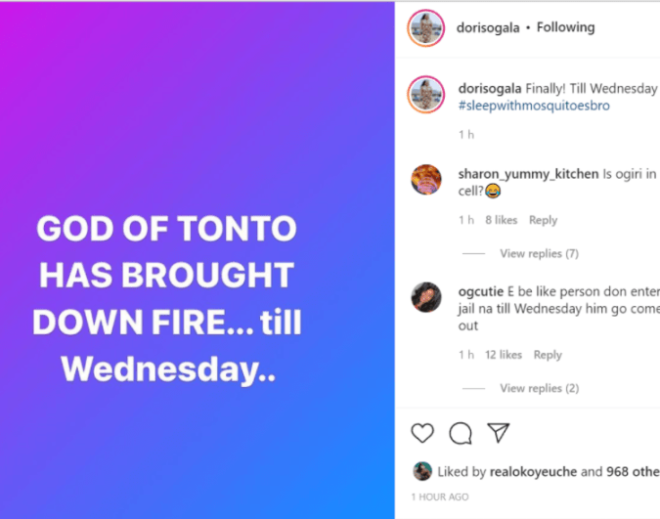The width and height of the screenshot is (660, 519).
Task: Open comments with the speech bubble icon
Action: point(460,433)
